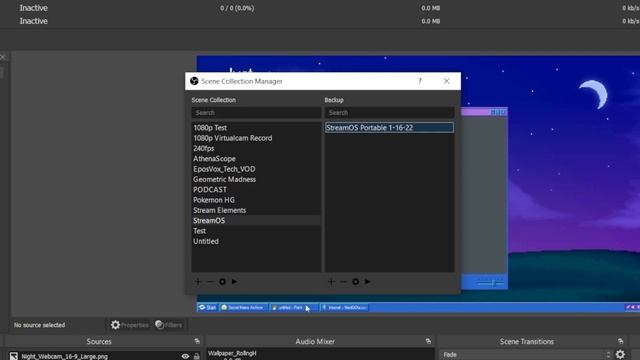The height and width of the screenshot is (360, 640).
Task: Select the PODCAST scene collection
Action: 256,190
